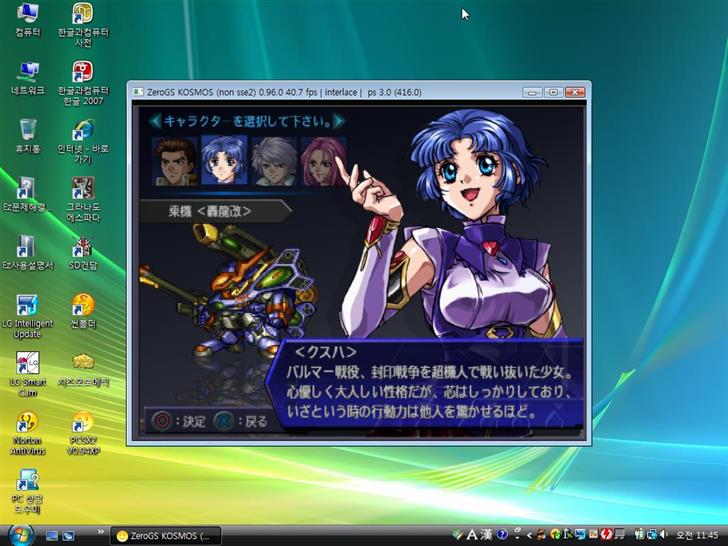Open the 네트워크 desktop icon
The width and height of the screenshot is (728, 546).
point(27,78)
